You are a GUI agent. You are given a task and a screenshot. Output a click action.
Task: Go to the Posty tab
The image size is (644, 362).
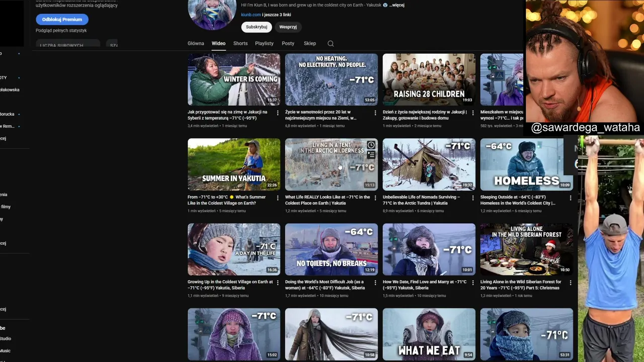coord(288,43)
